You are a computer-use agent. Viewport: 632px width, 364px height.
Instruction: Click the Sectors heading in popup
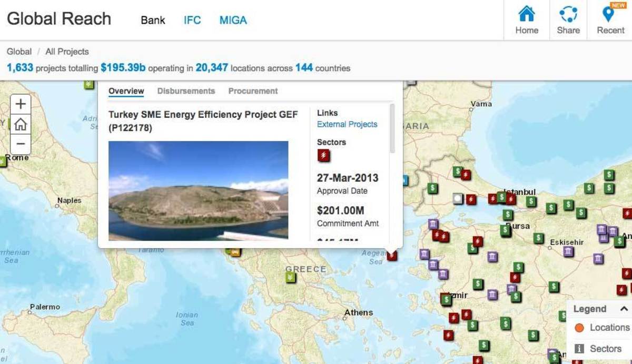[x=331, y=142]
